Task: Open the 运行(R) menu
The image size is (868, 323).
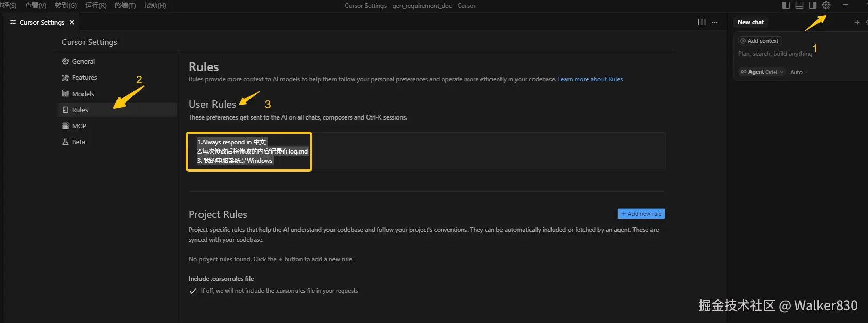Action: (96, 5)
